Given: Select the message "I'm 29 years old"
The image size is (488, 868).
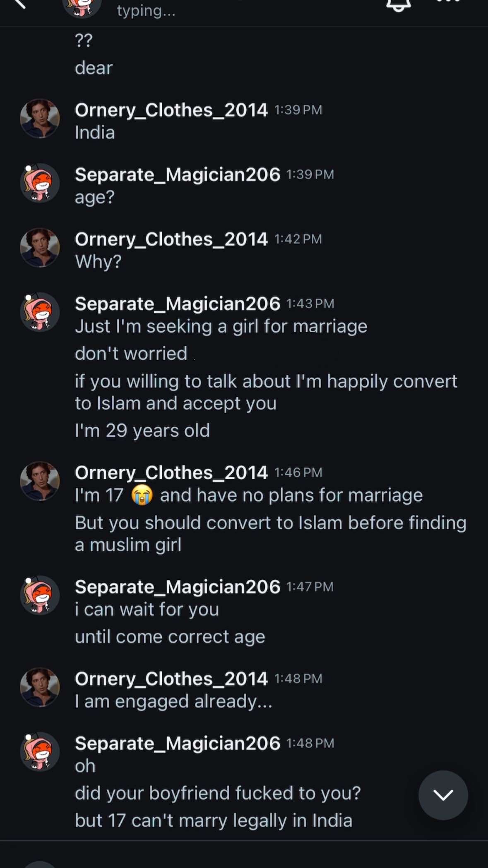Looking at the screenshot, I should tap(142, 431).
